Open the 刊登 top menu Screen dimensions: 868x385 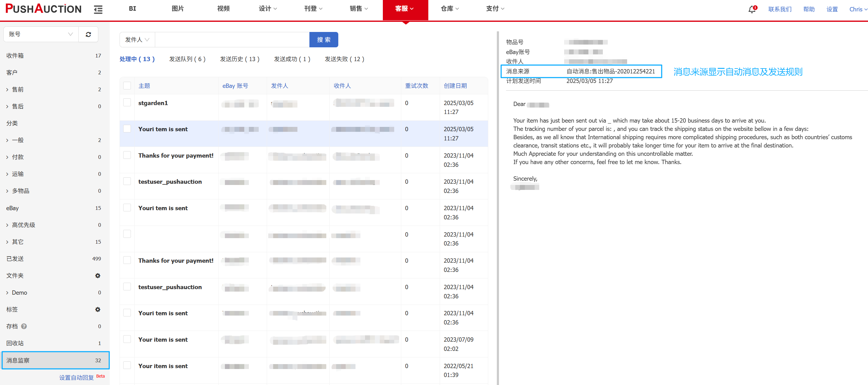313,9
